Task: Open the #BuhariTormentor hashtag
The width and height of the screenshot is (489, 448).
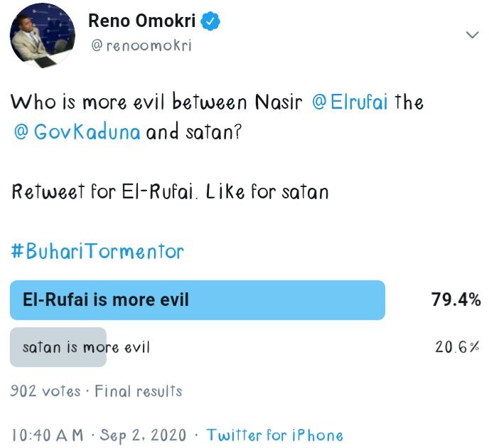Action: pos(97,252)
